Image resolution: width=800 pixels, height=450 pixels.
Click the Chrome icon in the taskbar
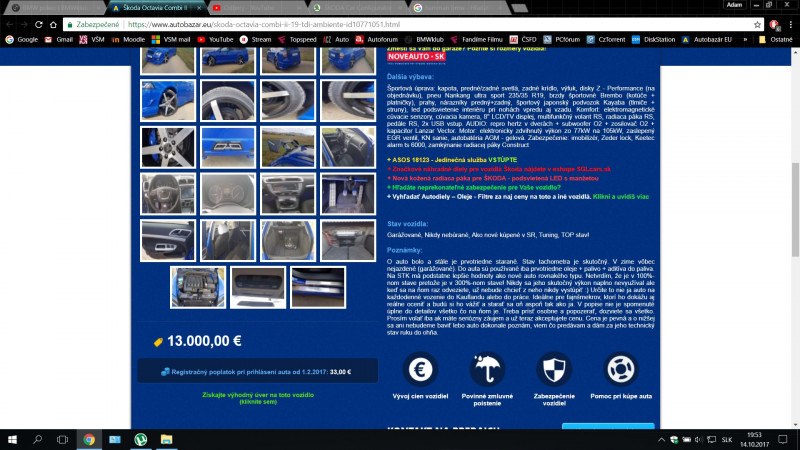(x=89, y=438)
